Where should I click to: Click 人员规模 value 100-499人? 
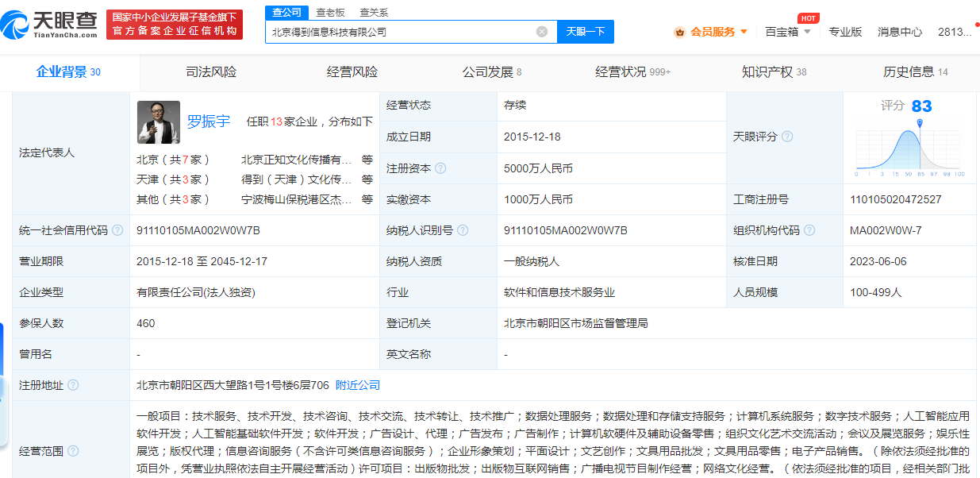click(876, 292)
